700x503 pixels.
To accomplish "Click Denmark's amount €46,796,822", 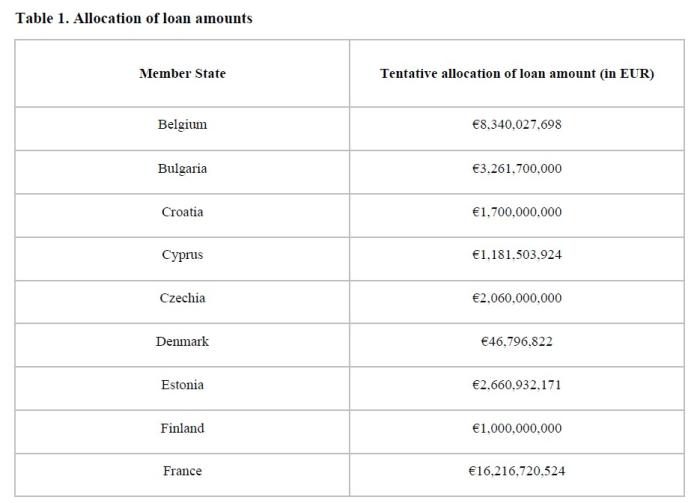I will tap(517, 341).
